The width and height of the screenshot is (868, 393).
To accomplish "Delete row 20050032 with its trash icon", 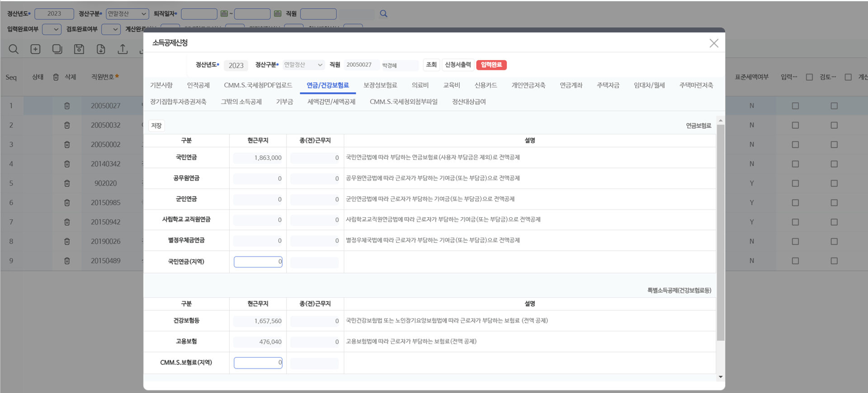I will pyautogui.click(x=67, y=125).
